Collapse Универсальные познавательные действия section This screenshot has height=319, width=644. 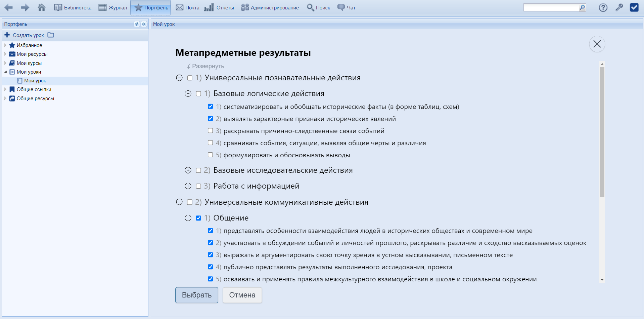(179, 78)
